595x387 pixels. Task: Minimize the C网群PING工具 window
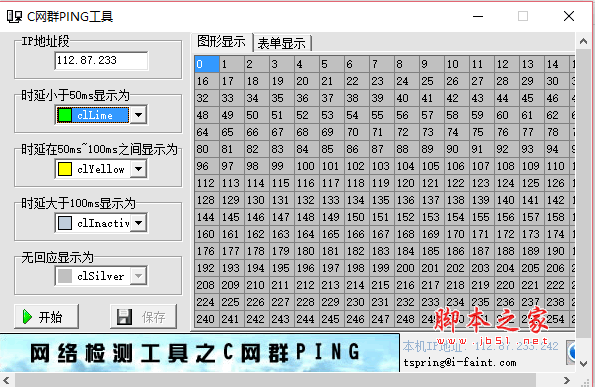point(478,16)
